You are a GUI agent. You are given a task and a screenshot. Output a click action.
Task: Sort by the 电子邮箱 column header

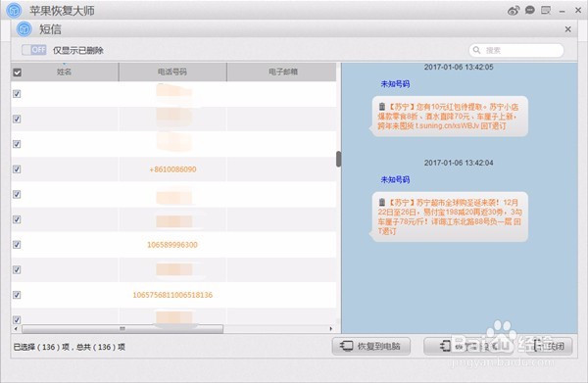click(282, 72)
